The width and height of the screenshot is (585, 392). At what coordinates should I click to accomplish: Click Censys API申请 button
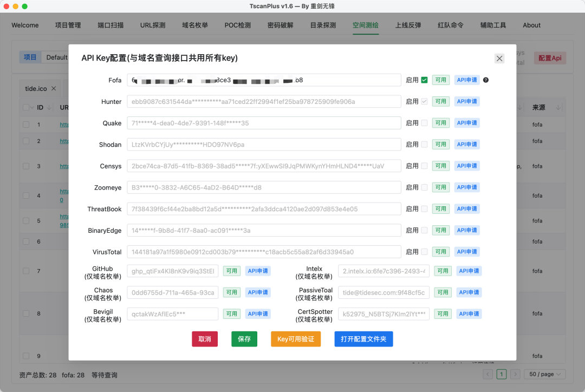coord(467,166)
